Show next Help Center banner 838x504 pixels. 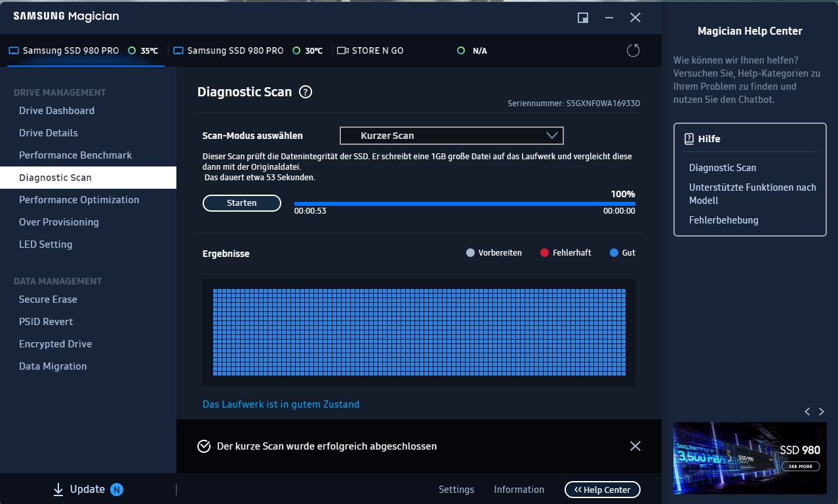click(x=822, y=412)
